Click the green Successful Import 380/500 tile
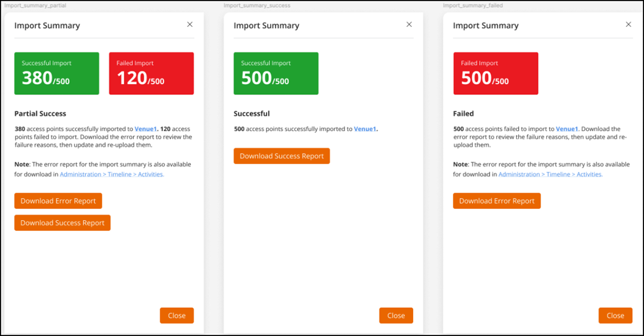The image size is (644, 336). [57, 73]
